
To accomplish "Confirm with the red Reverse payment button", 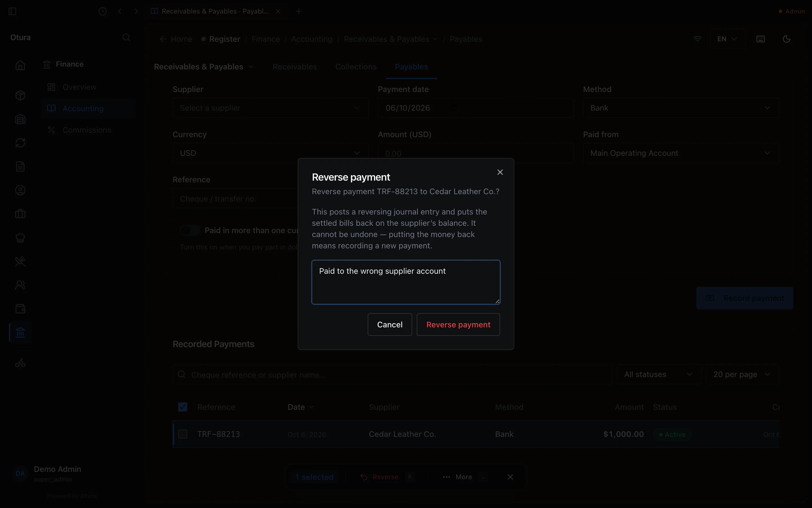I will (458, 325).
